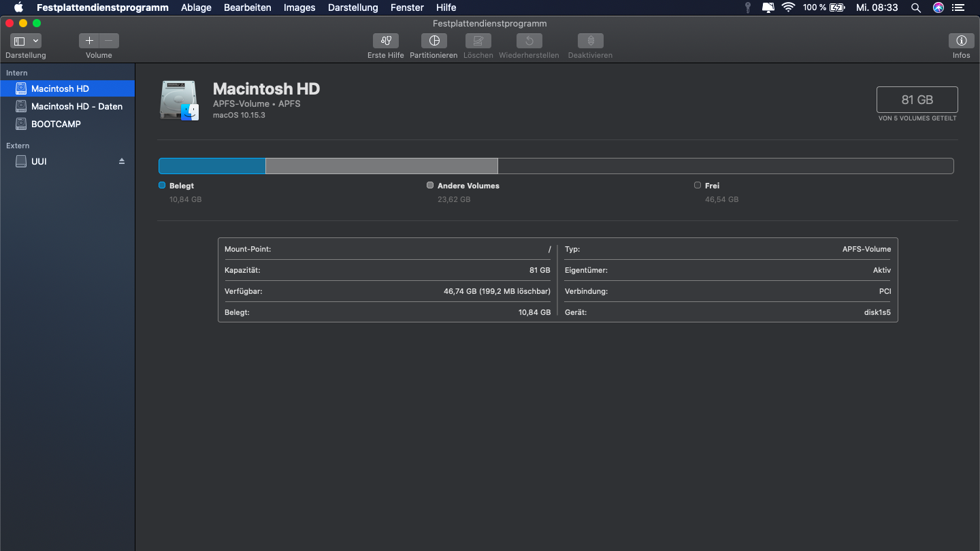
Task: Select Macintosh HD - Daten in the sidebar
Action: pos(76,106)
